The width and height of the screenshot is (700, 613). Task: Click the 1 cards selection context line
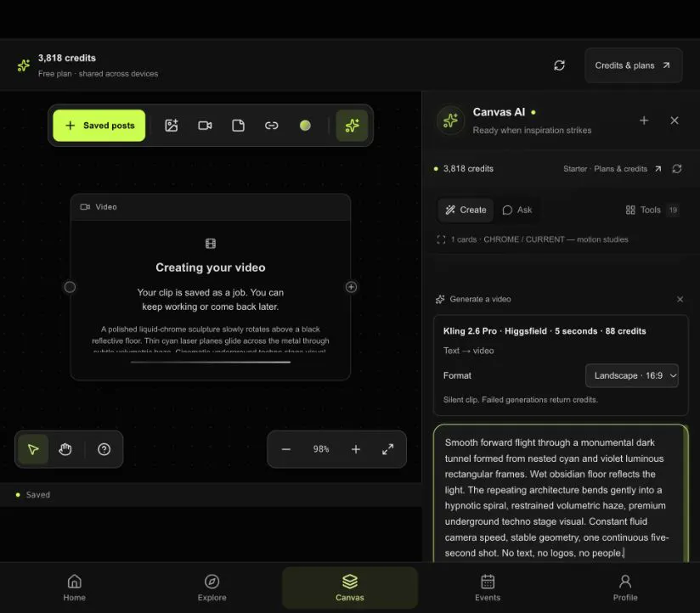click(533, 239)
